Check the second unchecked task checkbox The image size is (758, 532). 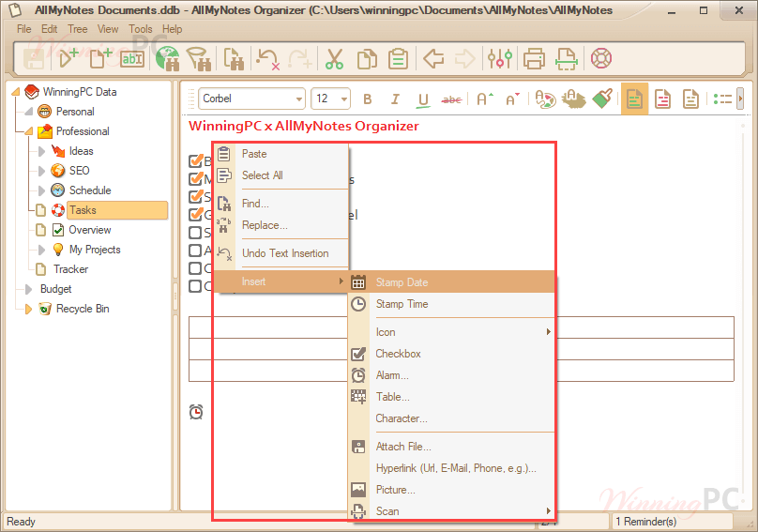point(195,251)
